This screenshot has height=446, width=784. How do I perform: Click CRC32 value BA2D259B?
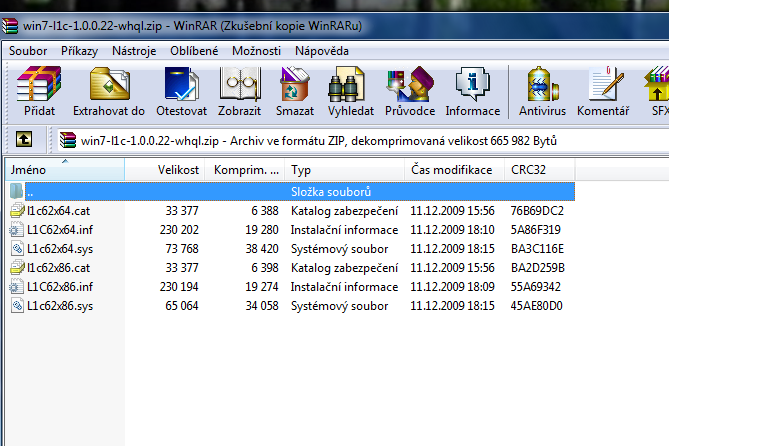(x=538, y=268)
